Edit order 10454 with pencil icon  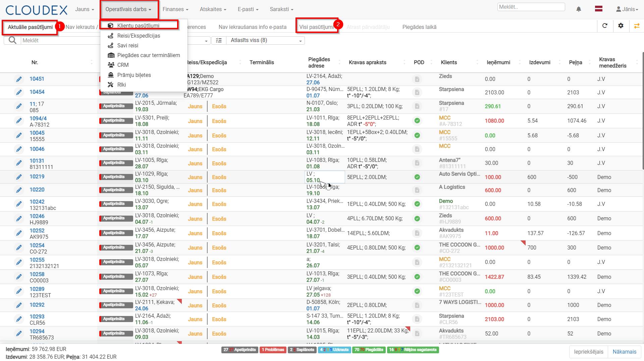point(19,92)
